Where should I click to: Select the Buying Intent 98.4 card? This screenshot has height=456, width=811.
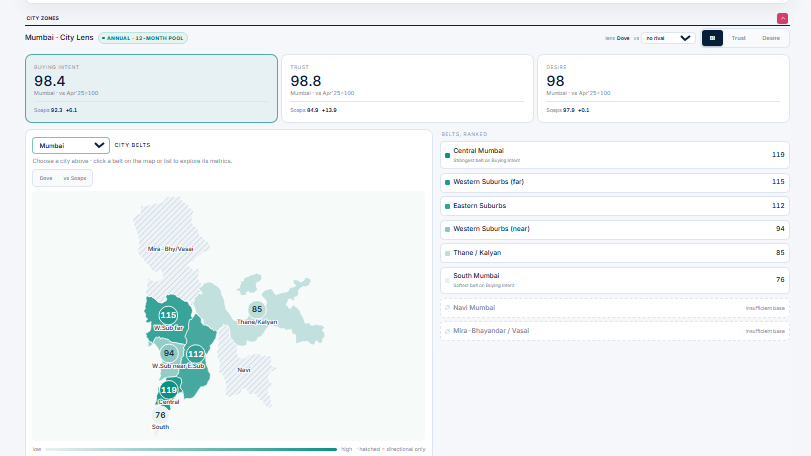coord(152,88)
